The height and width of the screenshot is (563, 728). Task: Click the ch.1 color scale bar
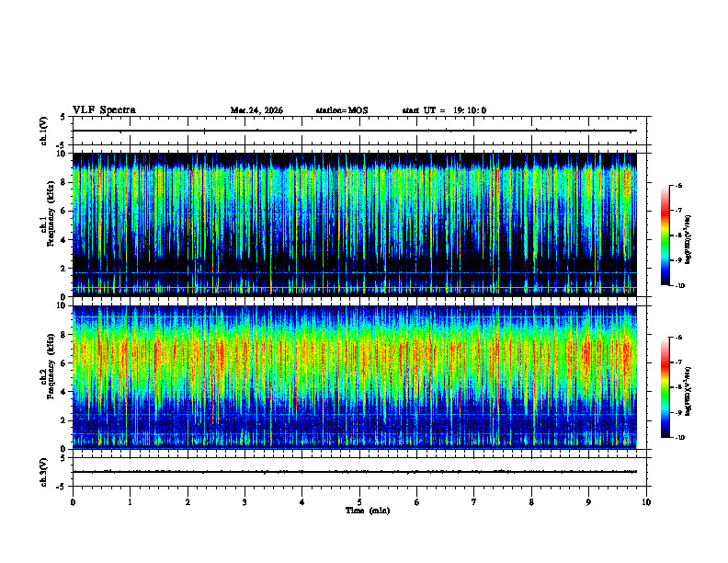point(665,236)
